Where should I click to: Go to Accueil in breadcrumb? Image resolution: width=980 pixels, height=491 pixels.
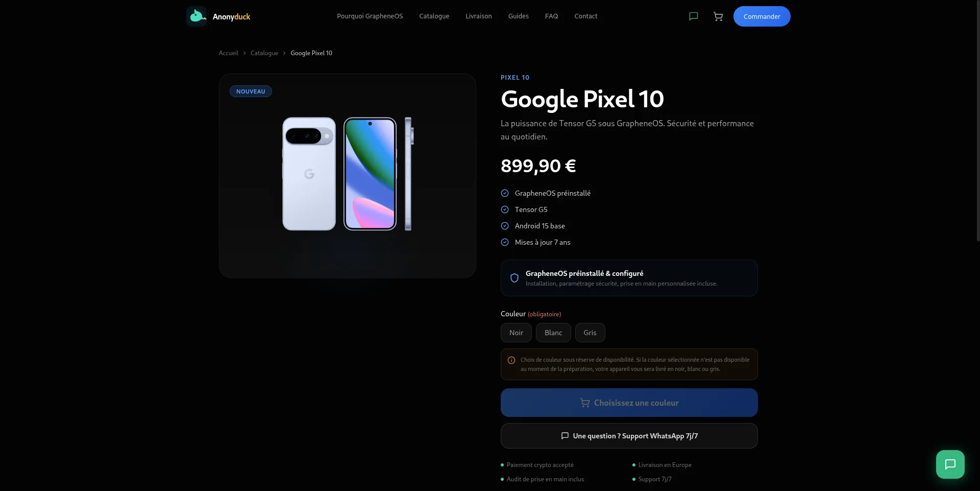click(229, 53)
